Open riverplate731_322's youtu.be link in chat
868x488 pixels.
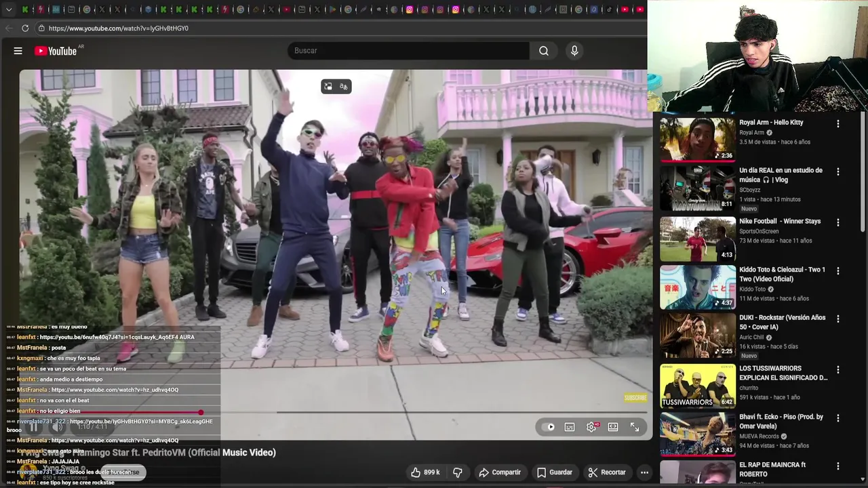pyautogui.click(x=141, y=422)
